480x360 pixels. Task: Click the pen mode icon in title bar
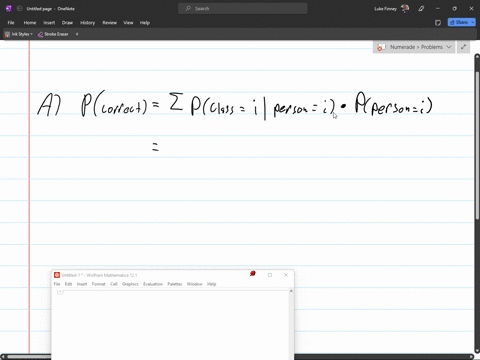pyautogui.click(x=421, y=8)
